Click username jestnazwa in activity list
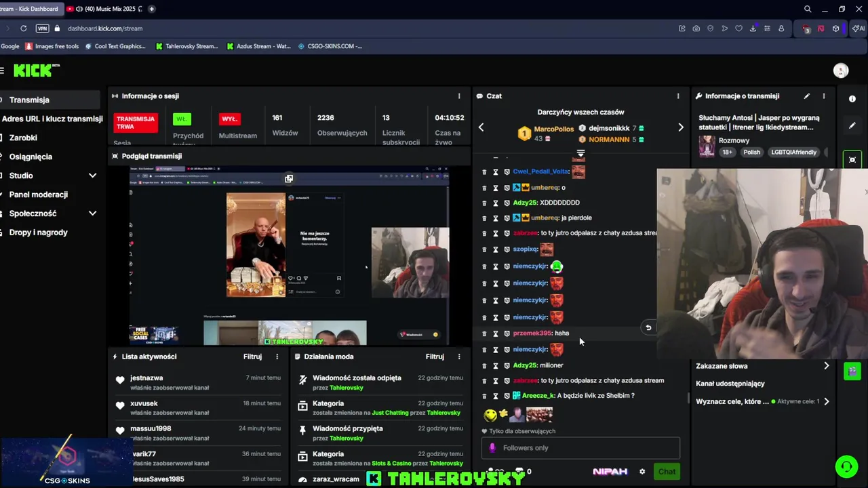 [x=146, y=378]
